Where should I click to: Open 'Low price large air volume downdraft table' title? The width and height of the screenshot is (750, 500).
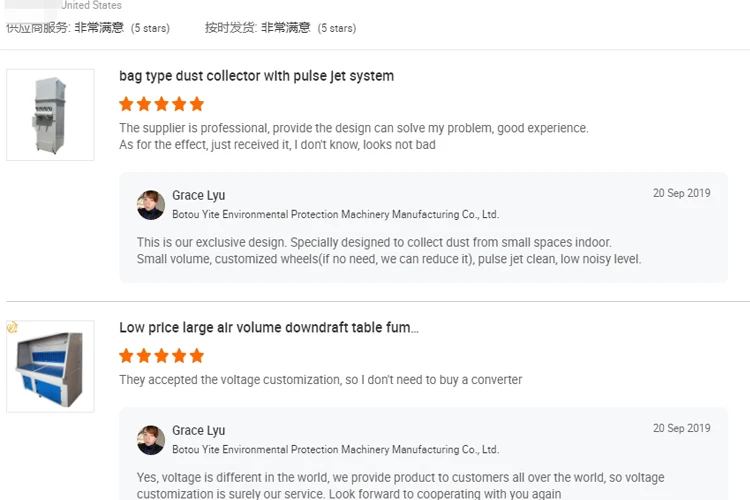pyautogui.click(x=268, y=328)
